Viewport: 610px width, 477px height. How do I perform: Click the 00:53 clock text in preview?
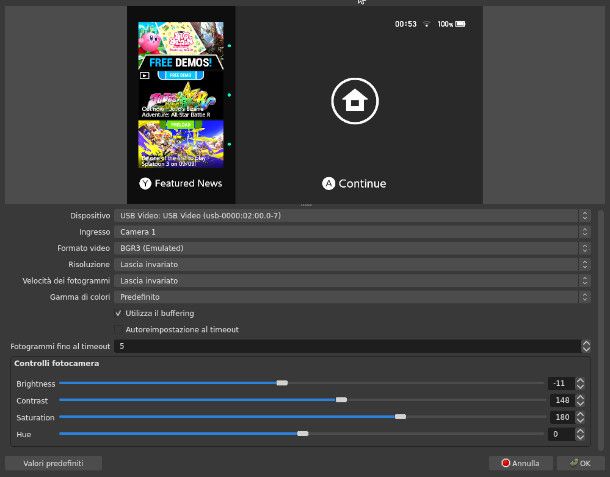coord(405,24)
